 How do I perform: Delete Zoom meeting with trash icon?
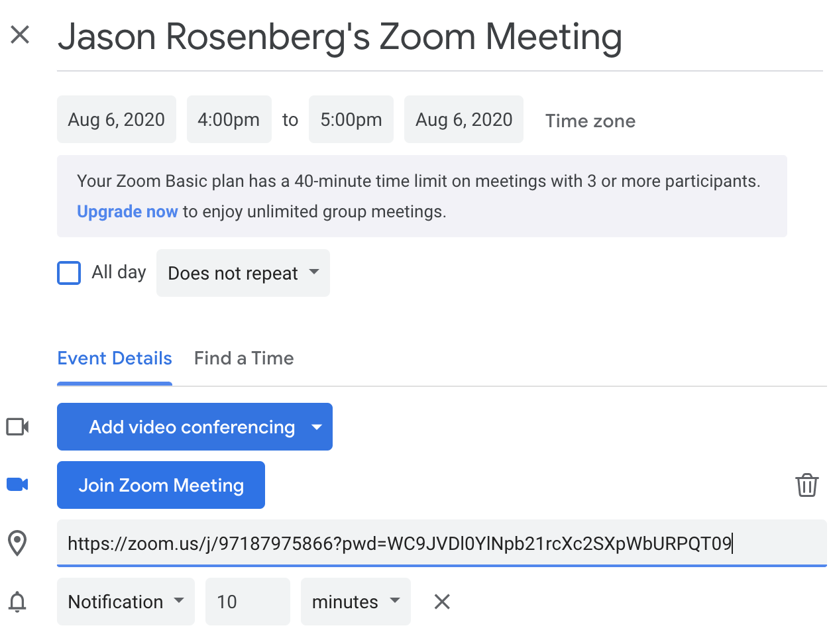(x=806, y=485)
